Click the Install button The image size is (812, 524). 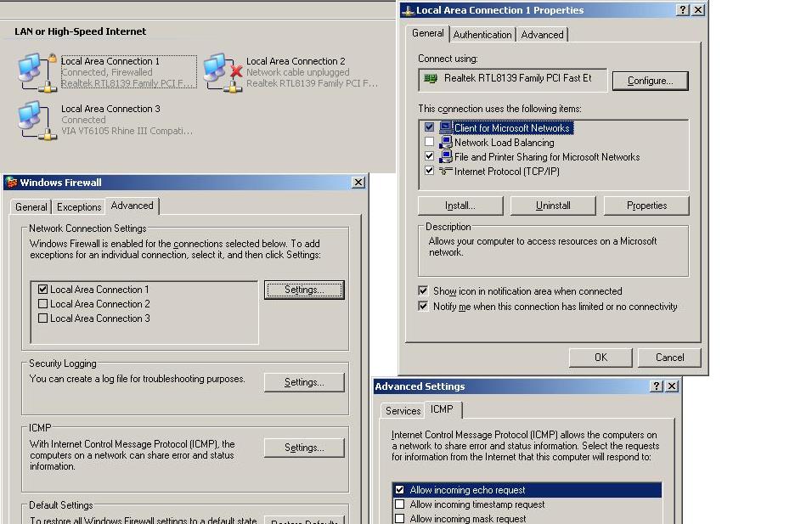[460, 206]
